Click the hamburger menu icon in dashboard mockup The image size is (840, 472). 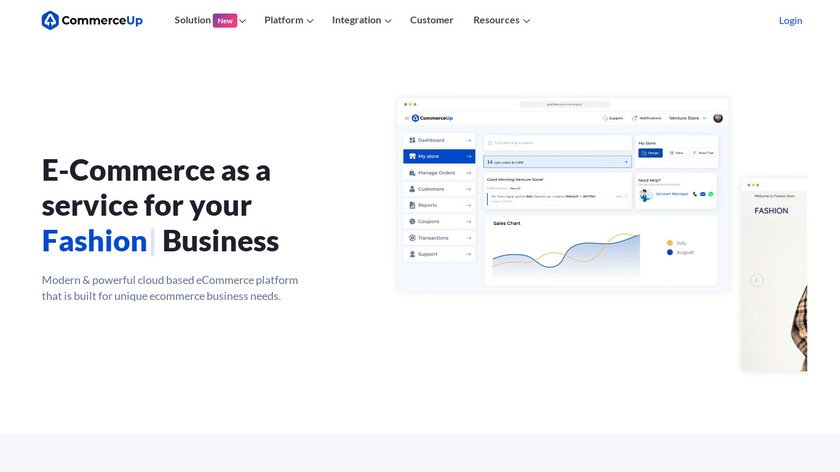point(407,118)
